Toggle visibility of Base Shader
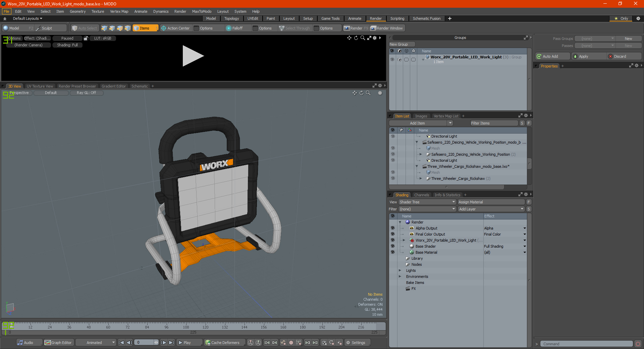 point(392,246)
